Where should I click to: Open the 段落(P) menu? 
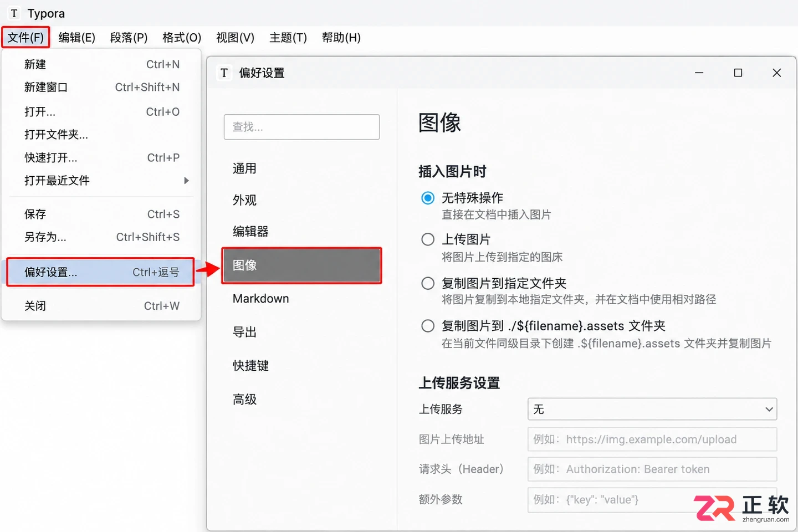[x=129, y=38]
